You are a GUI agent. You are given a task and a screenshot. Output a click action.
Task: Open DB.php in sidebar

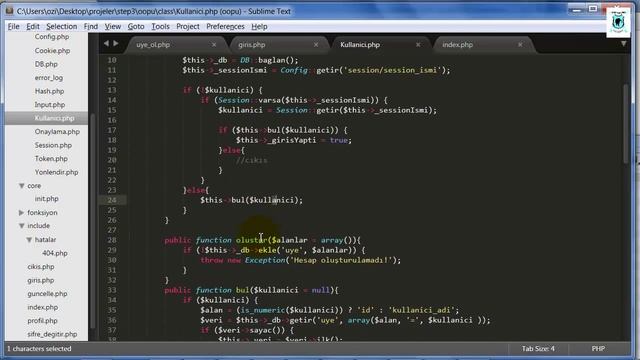point(46,64)
